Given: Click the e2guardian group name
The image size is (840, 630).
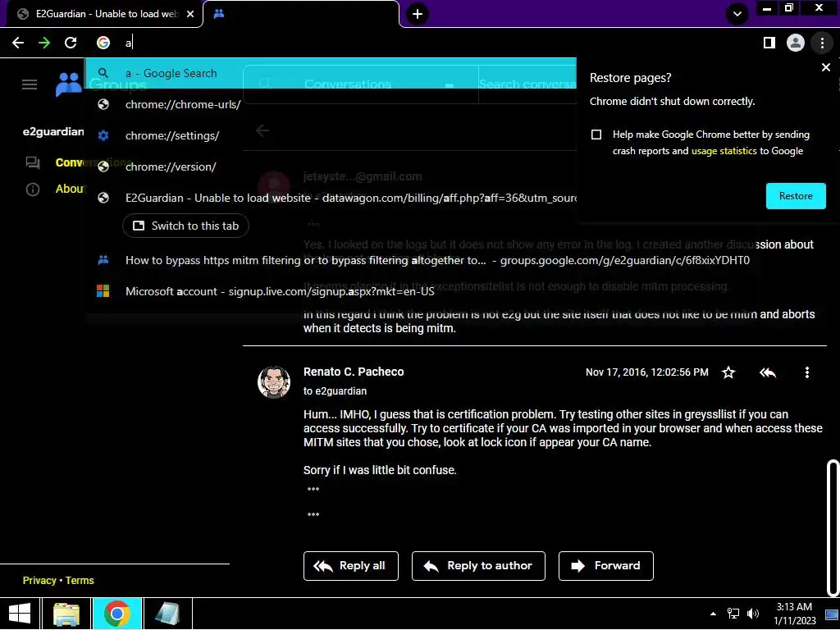Looking at the screenshot, I should click(x=53, y=132).
